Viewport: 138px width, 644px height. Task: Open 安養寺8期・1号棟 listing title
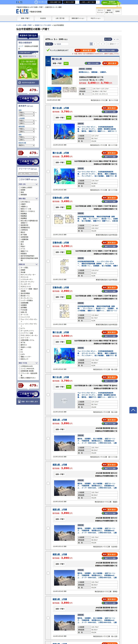click(x=61, y=288)
